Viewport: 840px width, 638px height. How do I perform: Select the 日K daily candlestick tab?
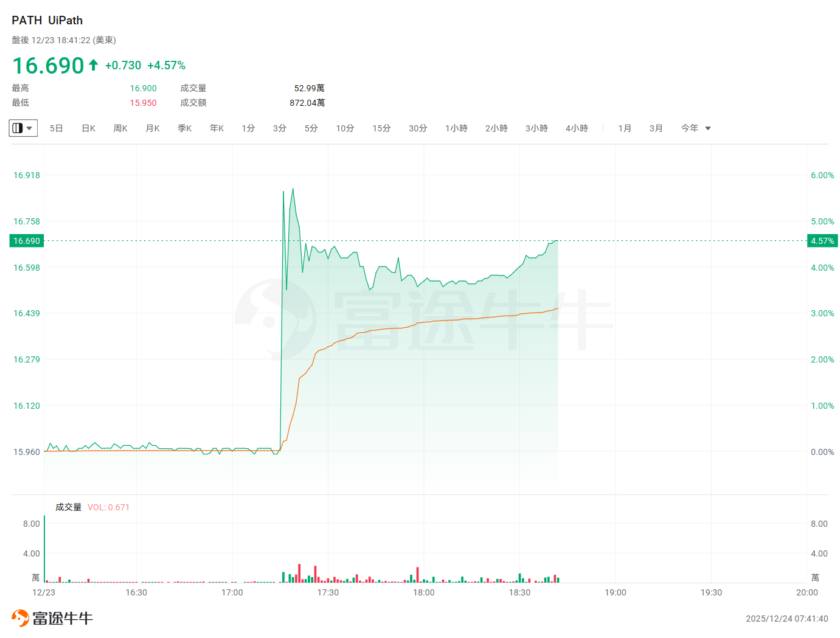coord(89,128)
